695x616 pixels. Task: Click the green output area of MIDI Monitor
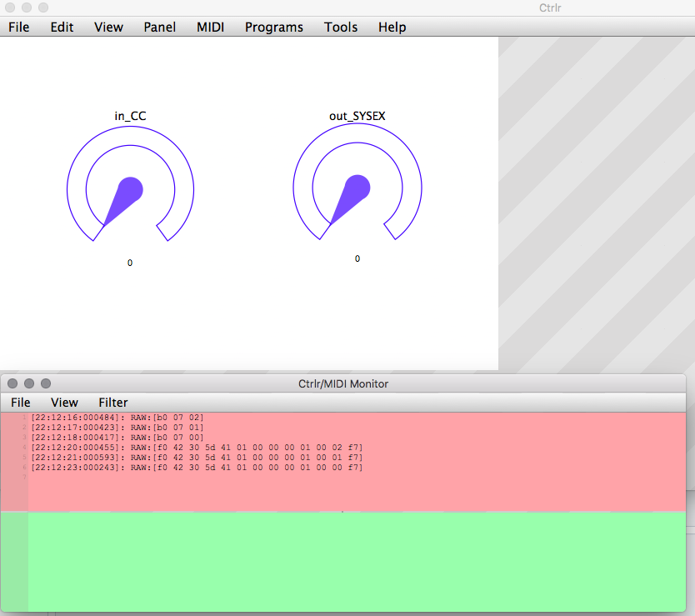pyautogui.click(x=350, y=558)
